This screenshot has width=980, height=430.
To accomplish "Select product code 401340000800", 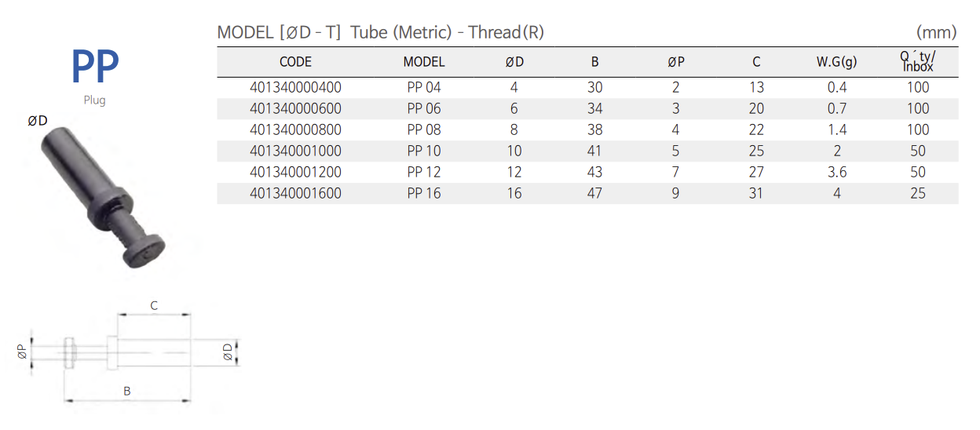I will [295, 130].
